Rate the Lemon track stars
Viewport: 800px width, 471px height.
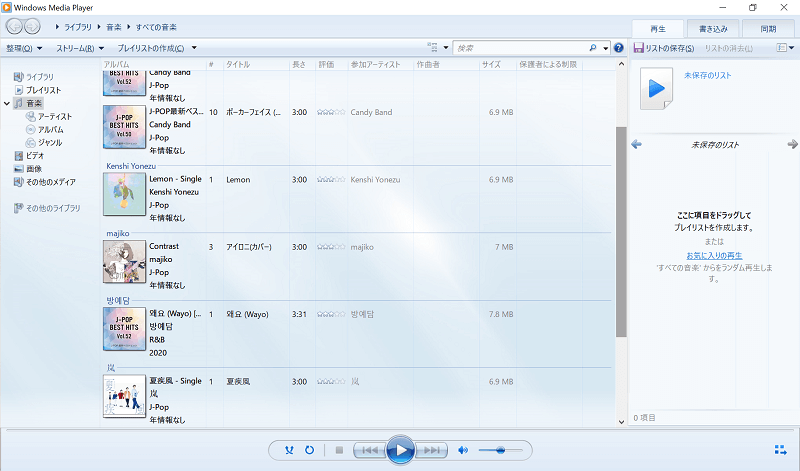[331, 180]
